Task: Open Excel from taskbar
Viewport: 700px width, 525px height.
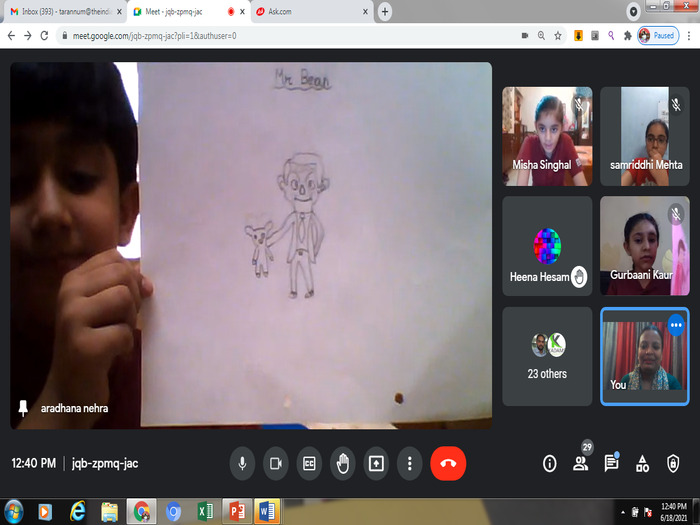Action: [x=205, y=512]
